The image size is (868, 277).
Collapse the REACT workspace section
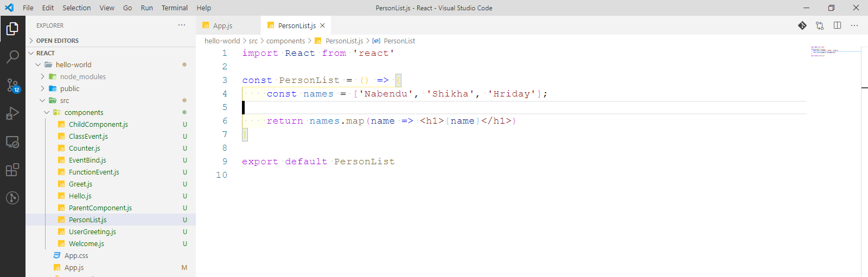(31, 53)
